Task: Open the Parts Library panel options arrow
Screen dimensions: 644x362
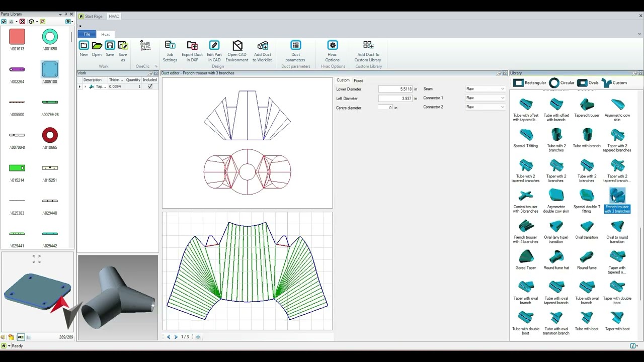Action: coord(60,14)
